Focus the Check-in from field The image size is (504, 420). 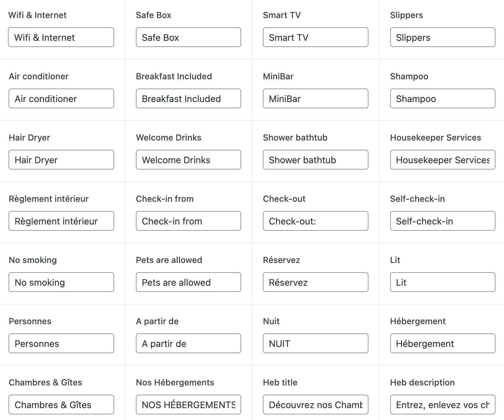click(188, 221)
